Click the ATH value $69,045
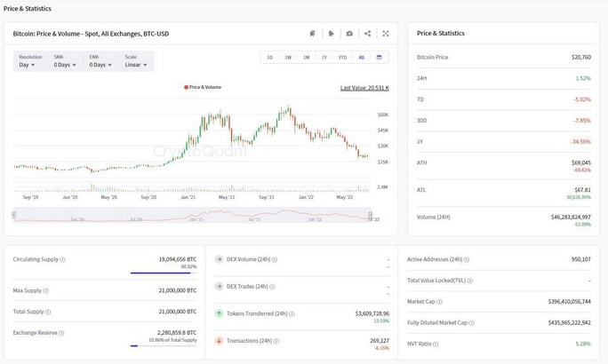This screenshot has width=608, height=364. click(x=580, y=162)
